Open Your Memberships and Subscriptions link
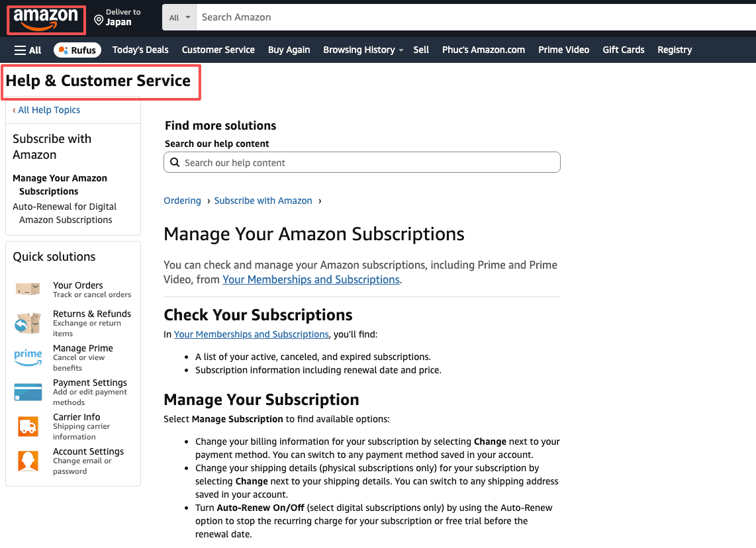 point(310,279)
